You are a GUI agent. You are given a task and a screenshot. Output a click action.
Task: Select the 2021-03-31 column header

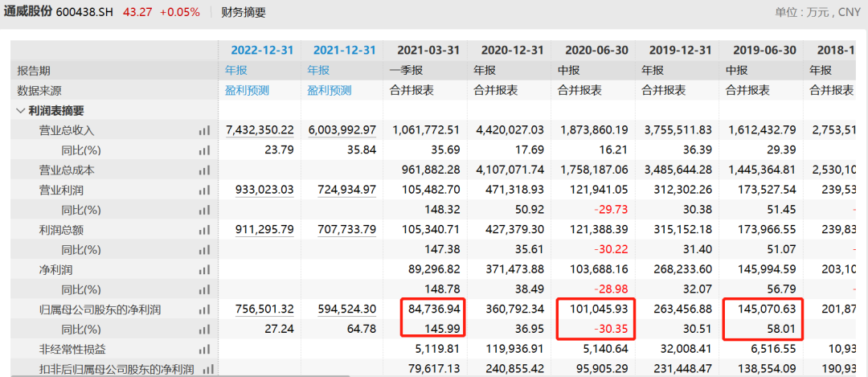[x=428, y=51]
